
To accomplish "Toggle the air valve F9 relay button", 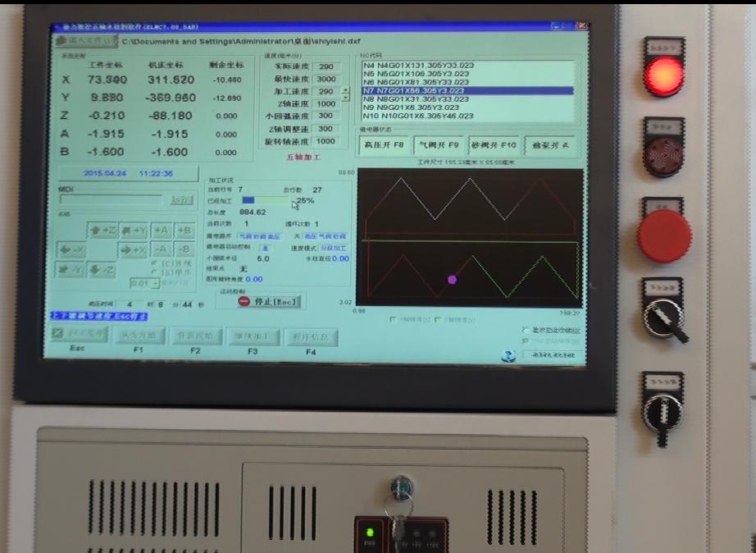I will (439, 145).
